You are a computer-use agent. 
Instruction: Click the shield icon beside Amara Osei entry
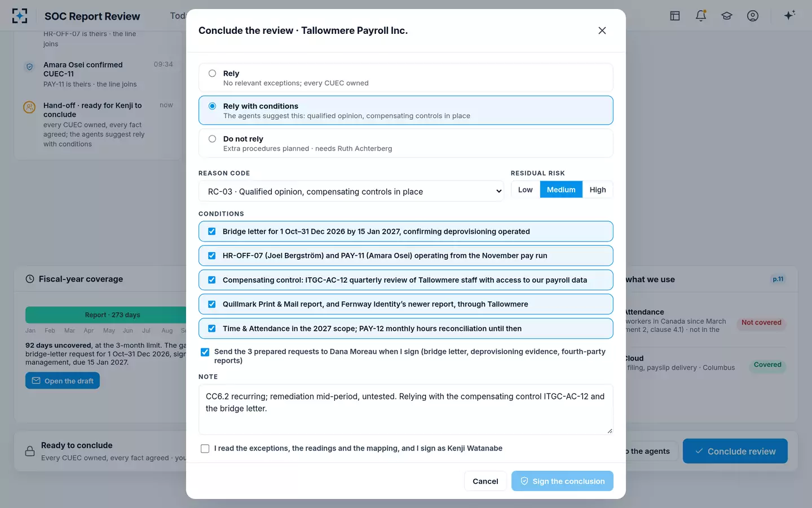tap(30, 67)
